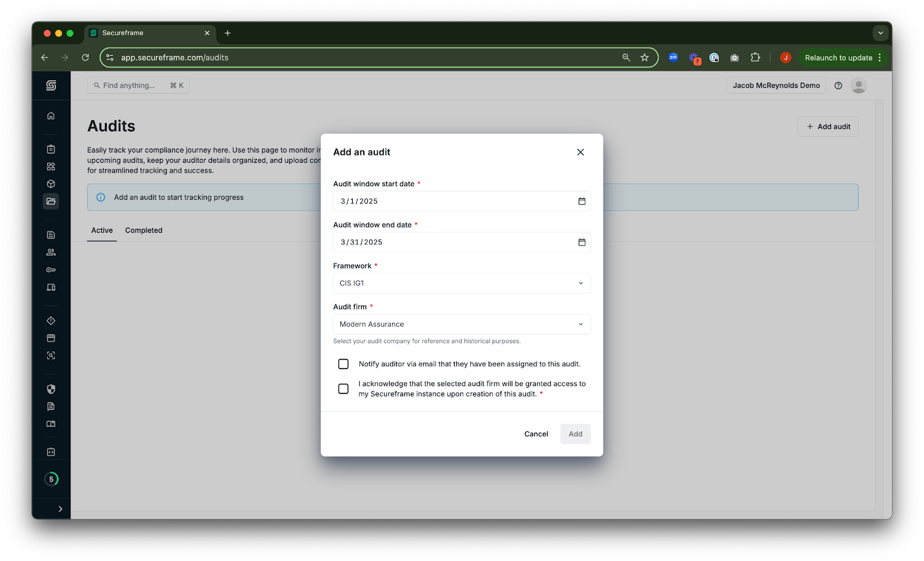Image resolution: width=924 pixels, height=561 pixels.
Task: Click the Secureframe logo in sidebar
Action: pyautogui.click(x=51, y=86)
